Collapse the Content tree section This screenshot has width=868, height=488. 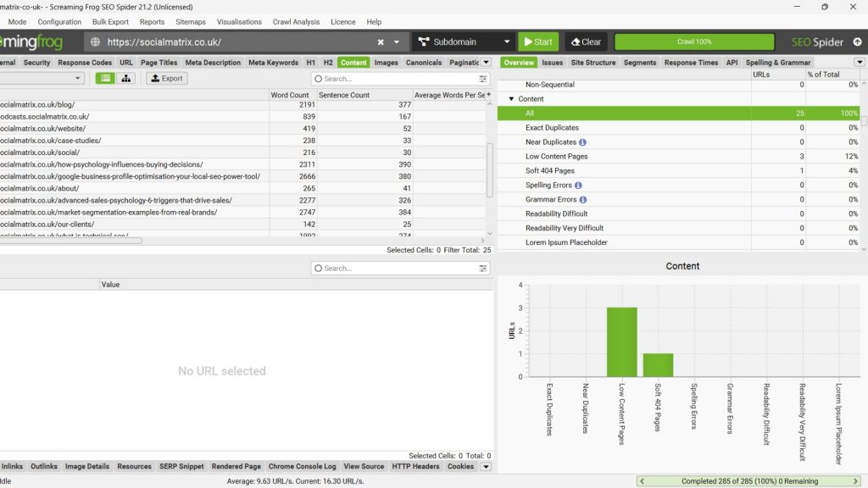tap(512, 99)
